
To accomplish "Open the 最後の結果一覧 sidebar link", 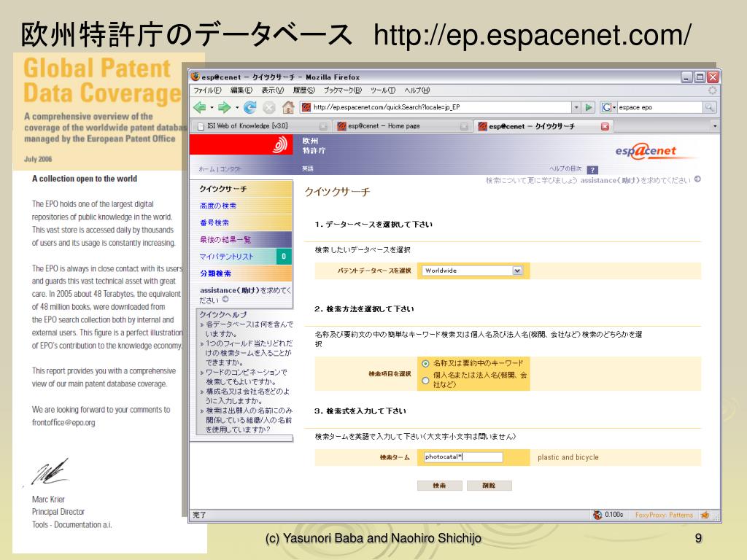I will [x=225, y=239].
